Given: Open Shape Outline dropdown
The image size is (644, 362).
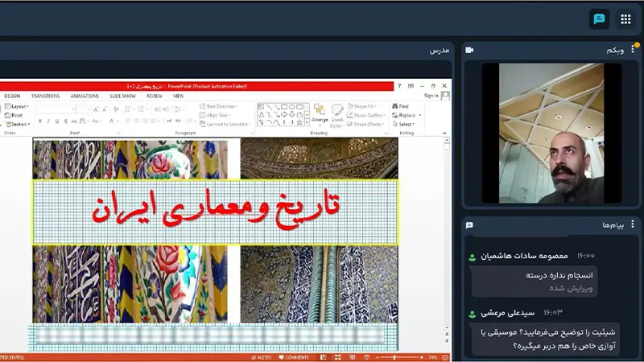Looking at the screenshot, I should [x=366, y=115].
